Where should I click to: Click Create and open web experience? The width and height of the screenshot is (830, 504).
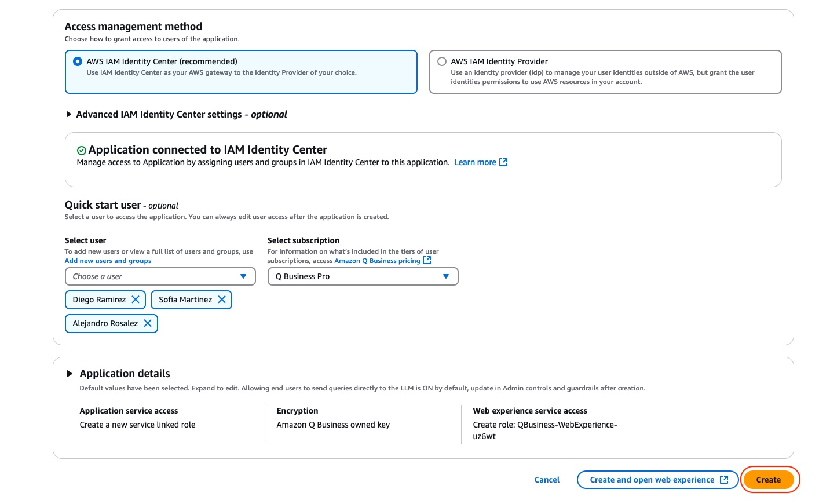[652, 480]
